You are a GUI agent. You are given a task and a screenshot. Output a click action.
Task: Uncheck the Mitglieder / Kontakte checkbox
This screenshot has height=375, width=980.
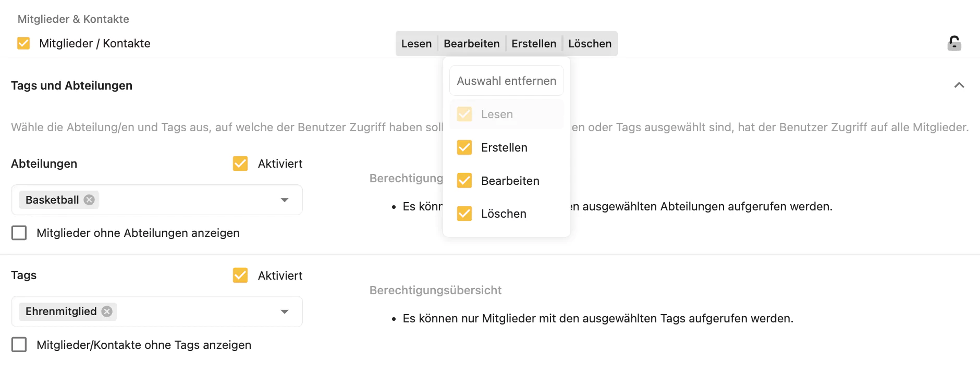point(23,43)
